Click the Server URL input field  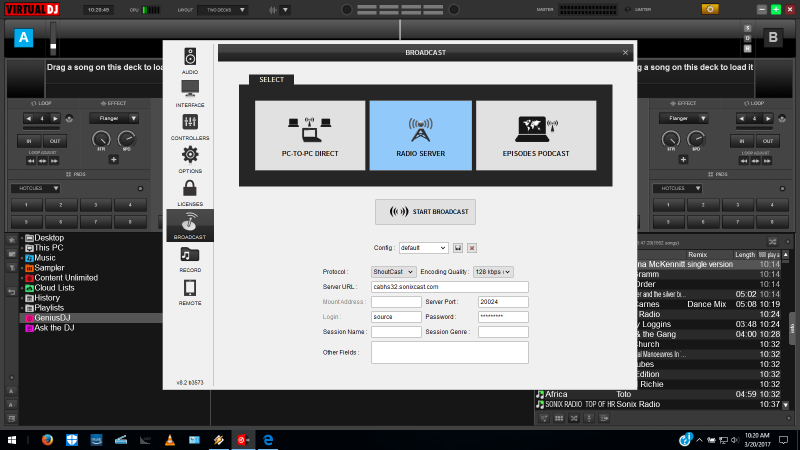449,287
